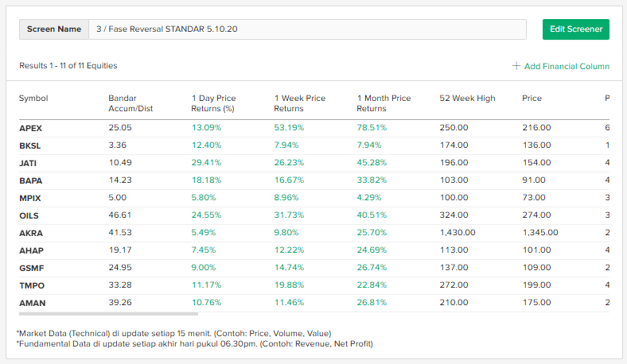Sort by Bandar Accum/Dist column header
Viewport: 627px width, 364px height.
tap(130, 103)
